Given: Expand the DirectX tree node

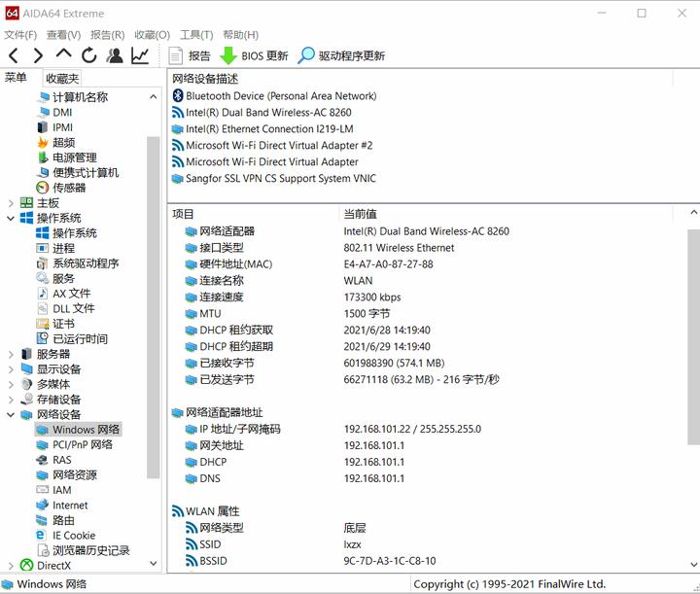Looking at the screenshot, I should [11, 566].
